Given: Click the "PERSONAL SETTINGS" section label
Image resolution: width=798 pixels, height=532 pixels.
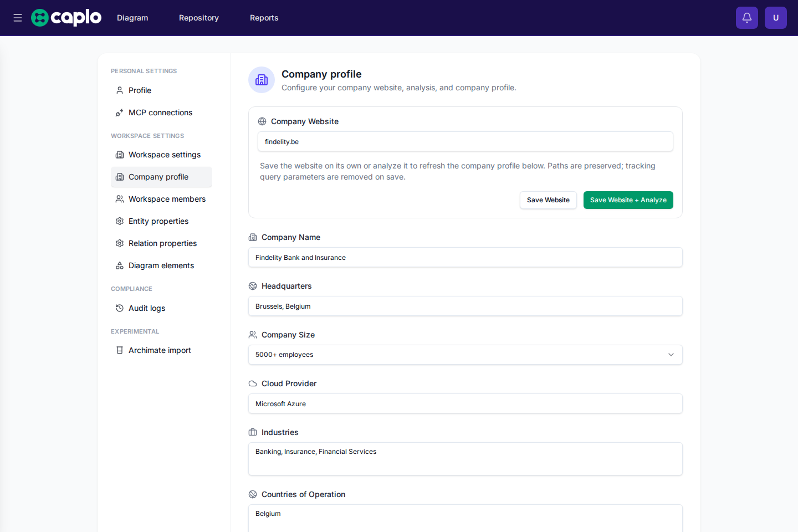Looking at the screenshot, I should 144,71.
